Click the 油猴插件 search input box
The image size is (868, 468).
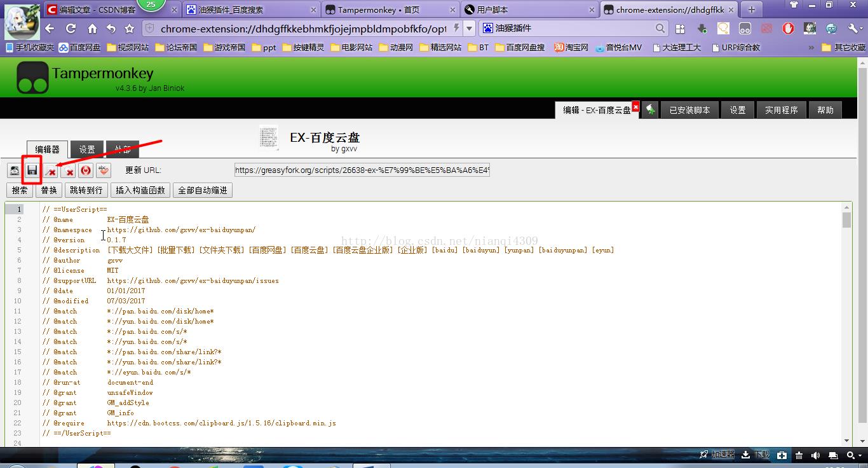pyautogui.click(x=574, y=29)
